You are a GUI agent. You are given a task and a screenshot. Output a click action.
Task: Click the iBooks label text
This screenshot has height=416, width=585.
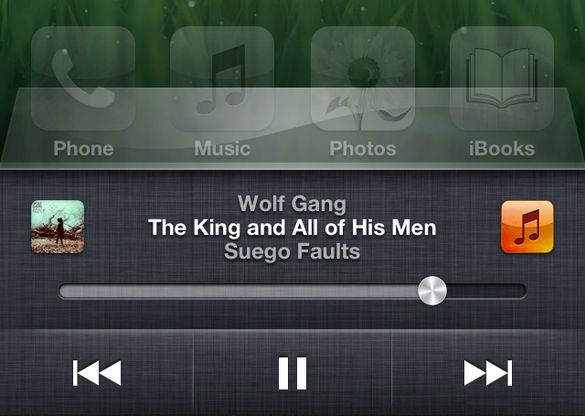point(502,148)
